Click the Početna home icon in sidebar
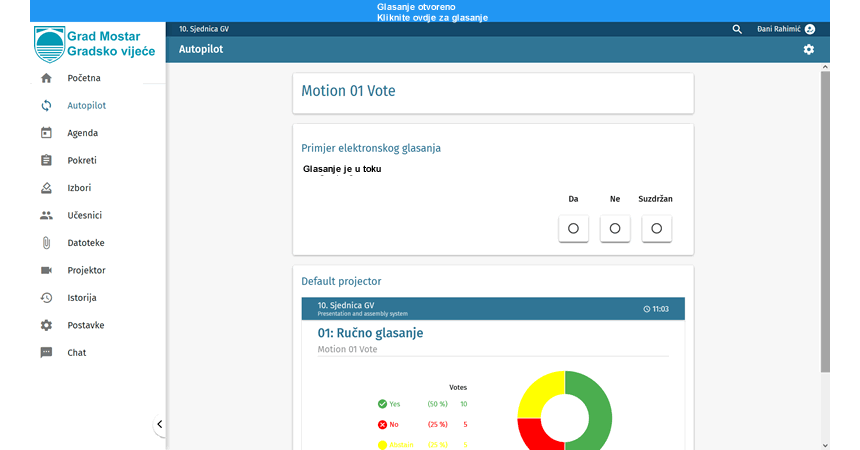The width and height of the screenshot is (860, 450). click(x=46, y=78)
